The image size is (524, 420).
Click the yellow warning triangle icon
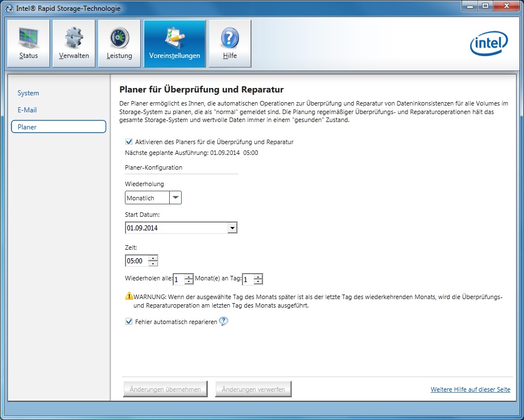[129, 296]
